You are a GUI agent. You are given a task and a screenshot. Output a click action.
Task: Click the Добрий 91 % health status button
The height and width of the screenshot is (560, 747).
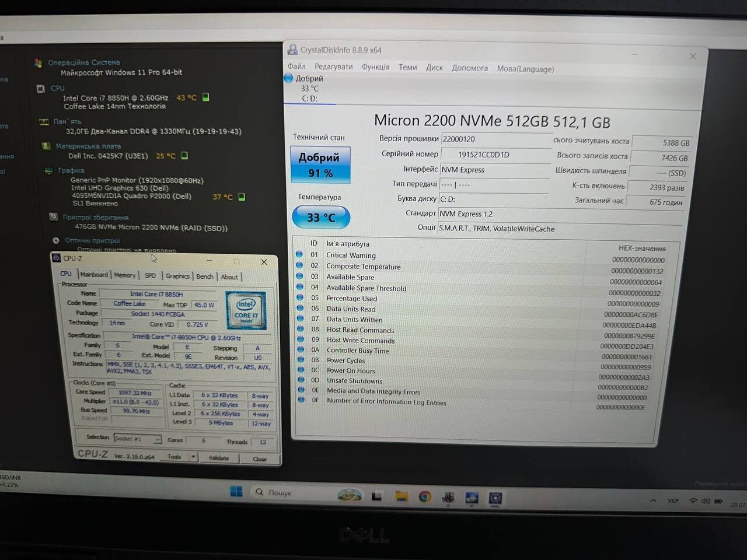320,165
